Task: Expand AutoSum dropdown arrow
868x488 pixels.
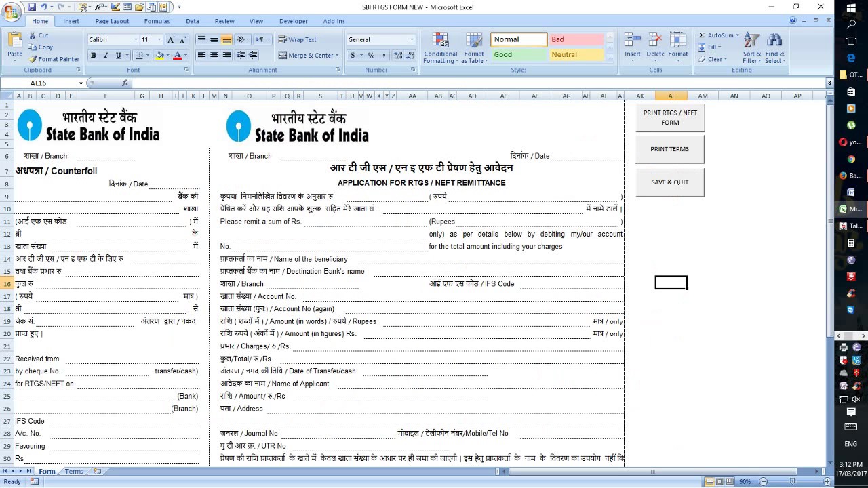Action: coord(737,35)
